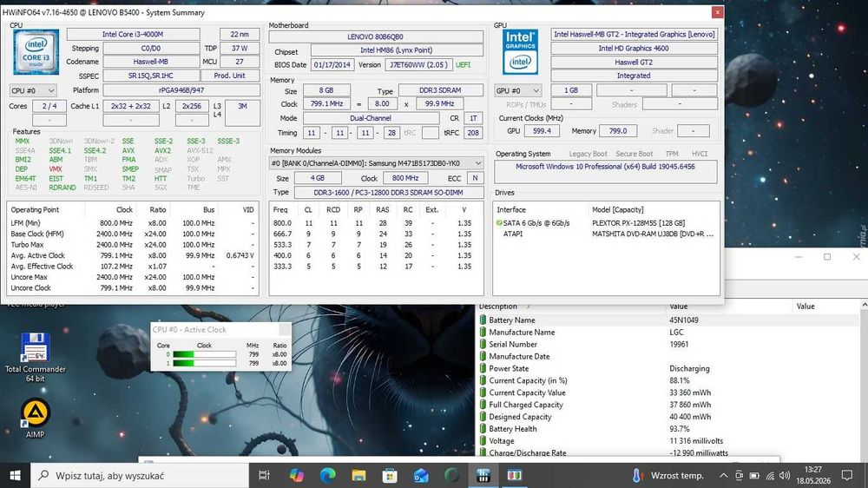The image size is (868, 488).
Task: Click the Core 1 clock bar
Action: [x=204, y=363]
